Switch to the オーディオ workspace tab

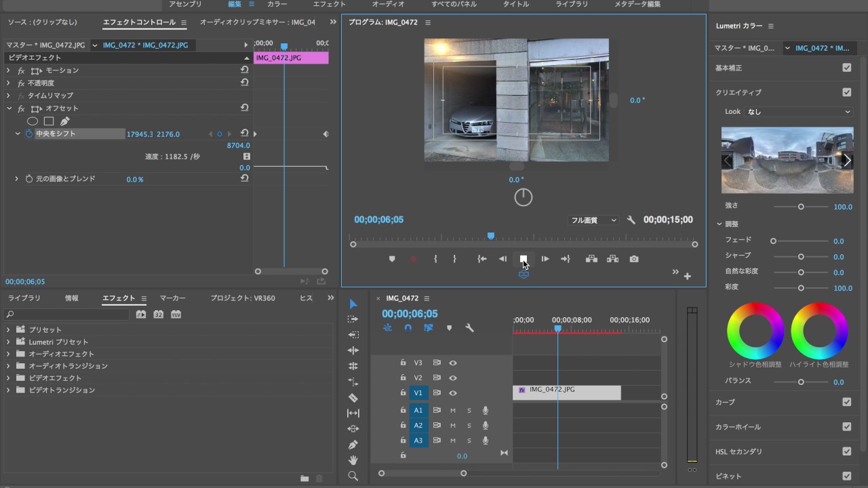pos(388,4)
